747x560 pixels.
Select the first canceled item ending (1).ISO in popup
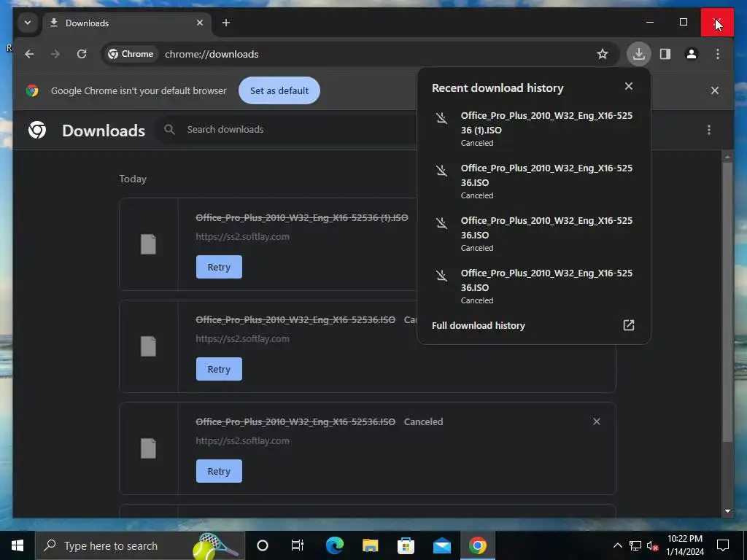533,128
